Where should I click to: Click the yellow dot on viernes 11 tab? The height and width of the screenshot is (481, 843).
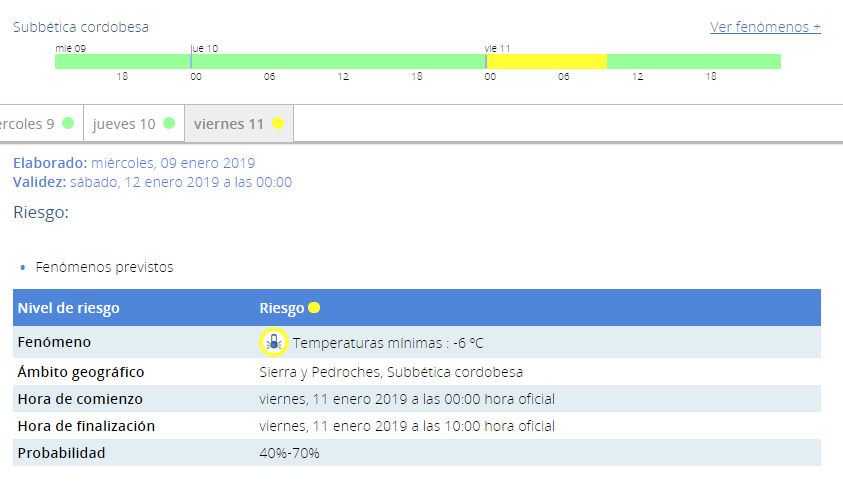278,123
